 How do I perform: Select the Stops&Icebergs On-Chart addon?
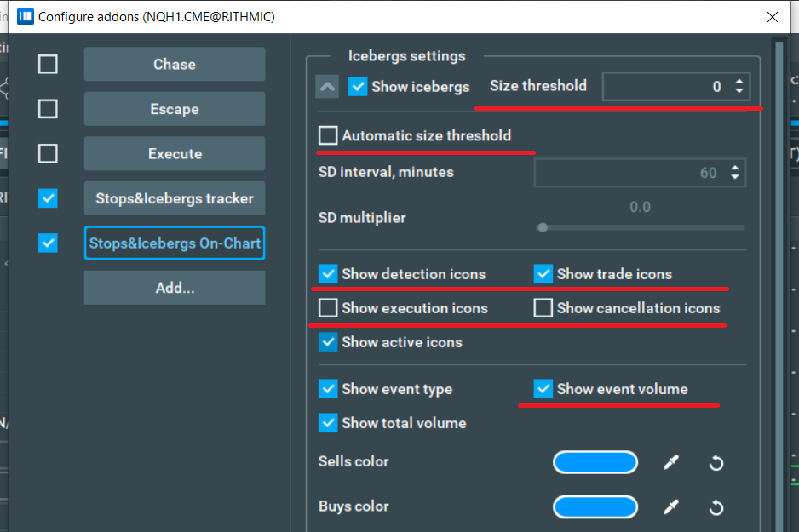coord(175,243)
